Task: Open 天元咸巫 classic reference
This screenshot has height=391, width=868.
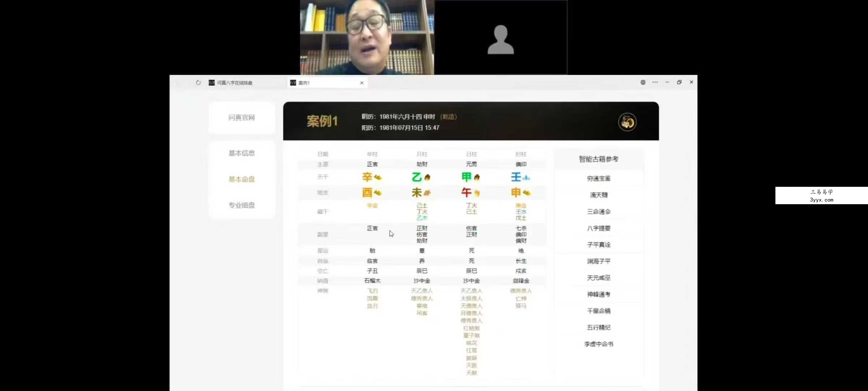Action: coord(599,278)
